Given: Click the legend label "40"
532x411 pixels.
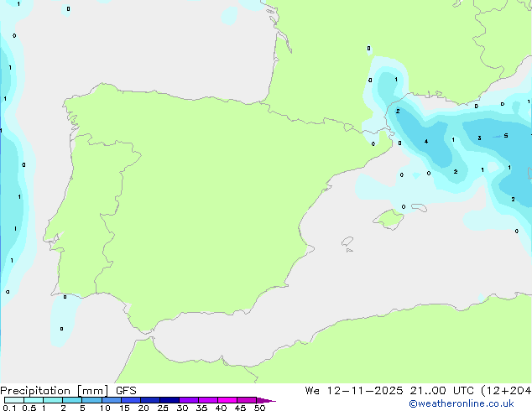Looking at the screenshot, I should pos(221,408).
